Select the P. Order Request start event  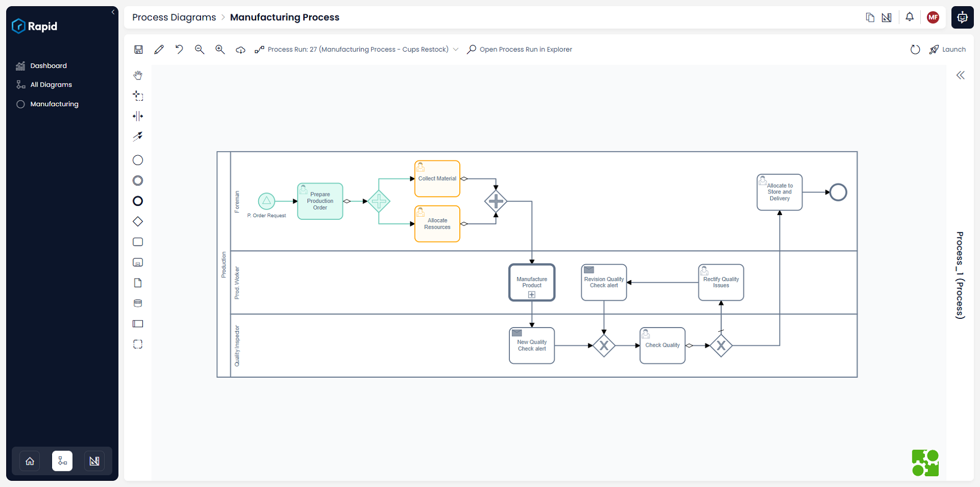[x=267, y=201]
